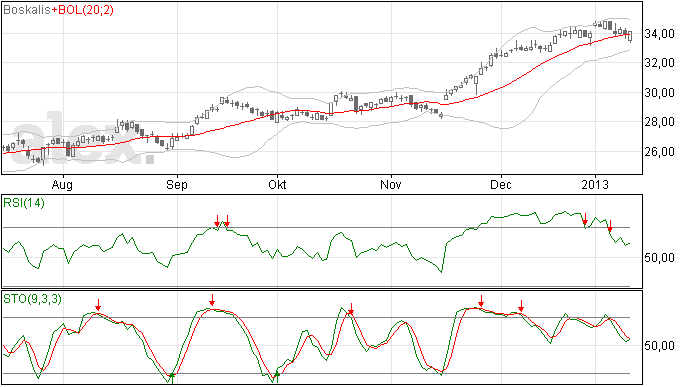Select the Dec month label on time axis
Screen dimensions: 690x387
coord(501,184)
